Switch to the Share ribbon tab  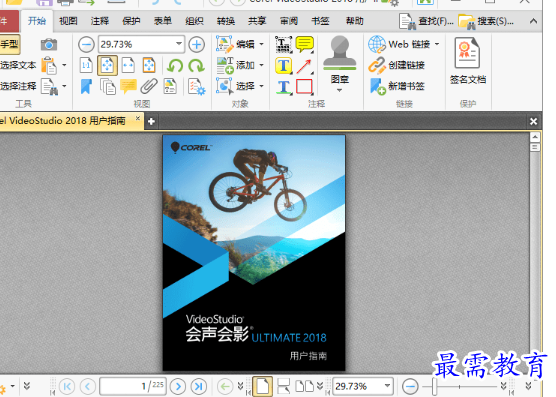(x=257, y=21)
